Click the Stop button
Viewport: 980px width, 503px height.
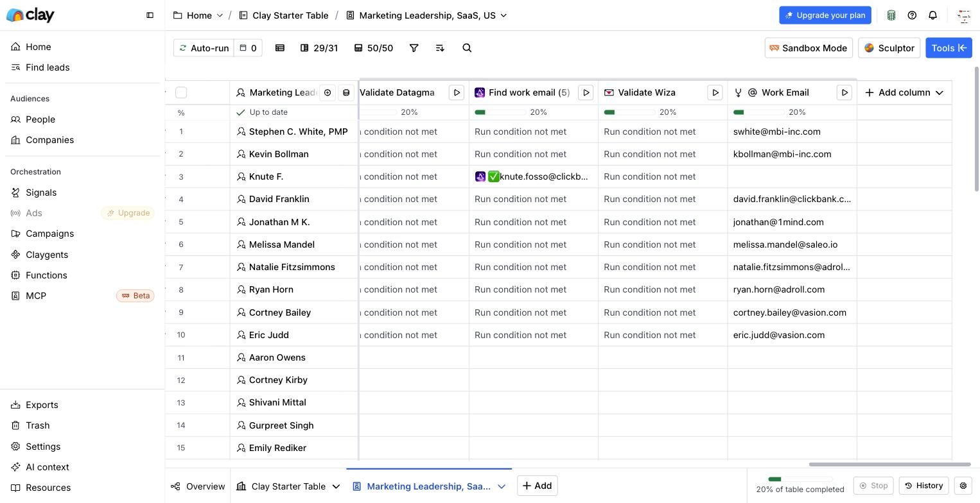coord(873,486)
